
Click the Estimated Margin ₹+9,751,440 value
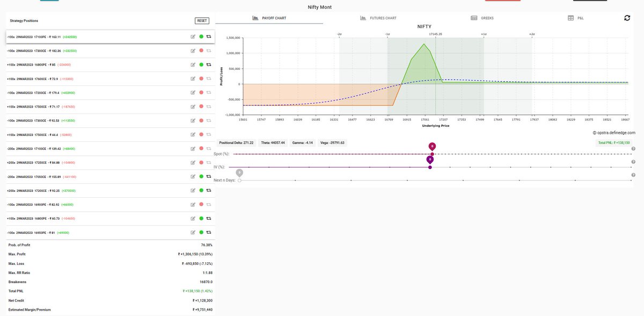pos(202,310)
